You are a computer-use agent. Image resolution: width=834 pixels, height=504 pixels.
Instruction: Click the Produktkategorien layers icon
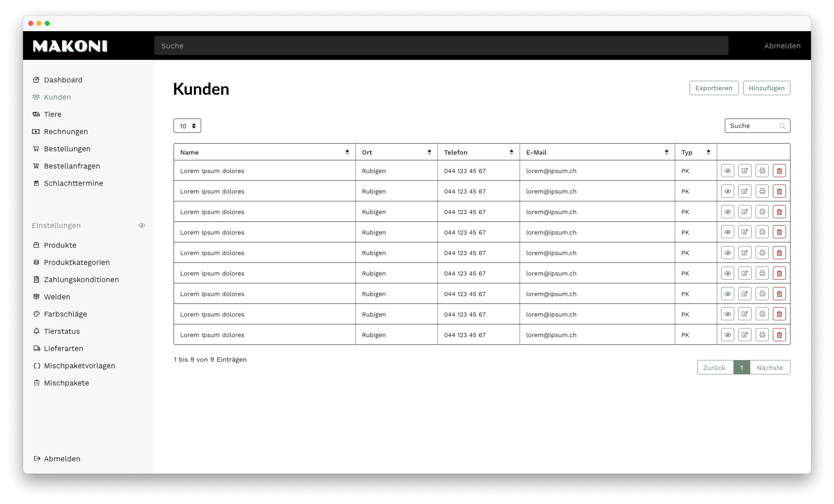click(x=36, y=262)
